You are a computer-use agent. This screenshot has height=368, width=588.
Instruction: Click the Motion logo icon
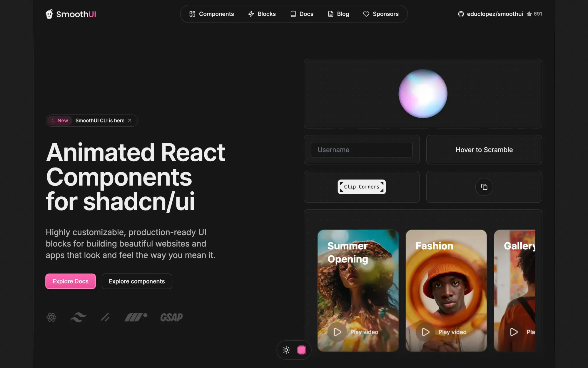(136, 317)
